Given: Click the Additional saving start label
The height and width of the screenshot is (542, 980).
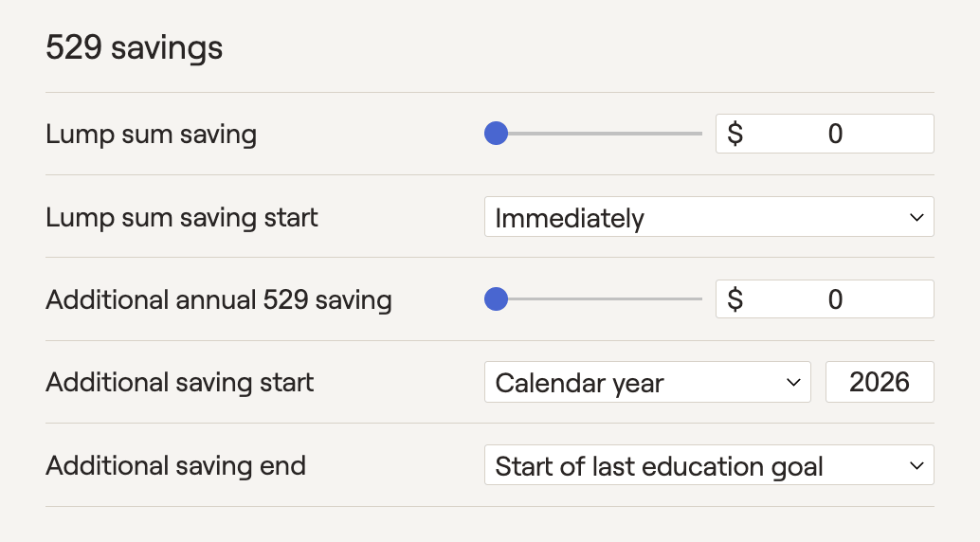Looking at the screenshot, I should coord(179,383).
